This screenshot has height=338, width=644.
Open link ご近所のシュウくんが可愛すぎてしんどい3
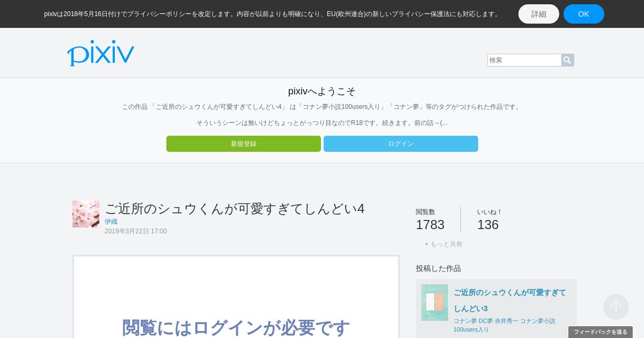[510, 300]
